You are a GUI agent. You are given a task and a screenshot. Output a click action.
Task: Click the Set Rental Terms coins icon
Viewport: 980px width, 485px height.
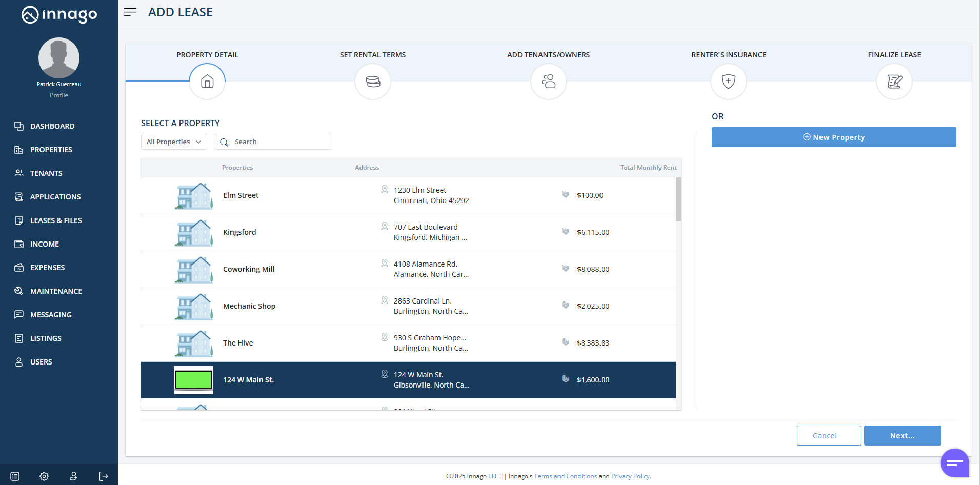click(373, 82)
